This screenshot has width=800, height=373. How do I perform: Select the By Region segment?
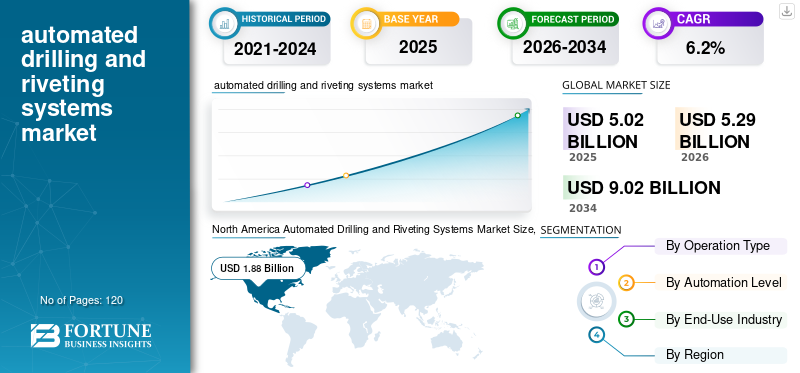click(x=720, y=355)
